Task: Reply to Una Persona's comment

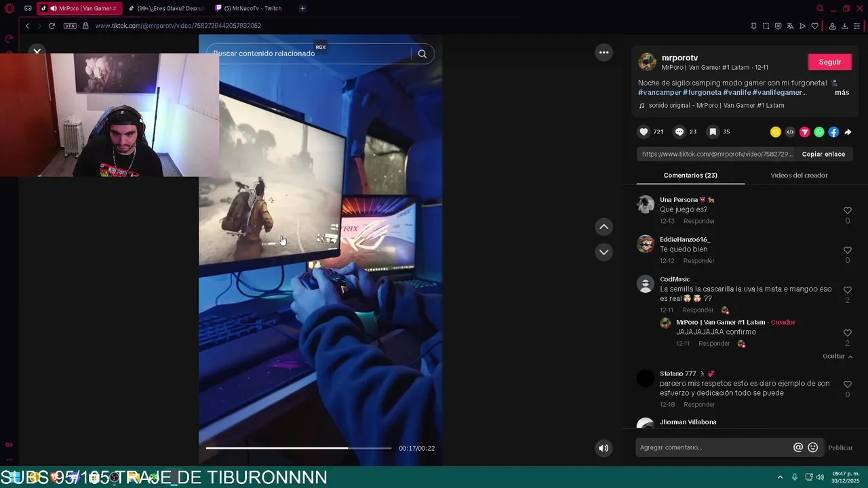Action: tap(699, 221)
